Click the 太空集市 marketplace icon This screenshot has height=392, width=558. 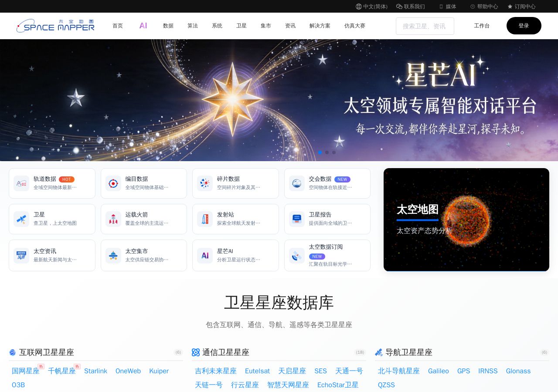pos(113,256)
